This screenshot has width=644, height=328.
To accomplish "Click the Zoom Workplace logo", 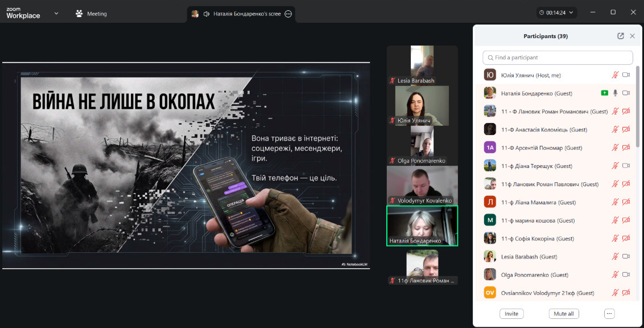I will tap(23, 13).
